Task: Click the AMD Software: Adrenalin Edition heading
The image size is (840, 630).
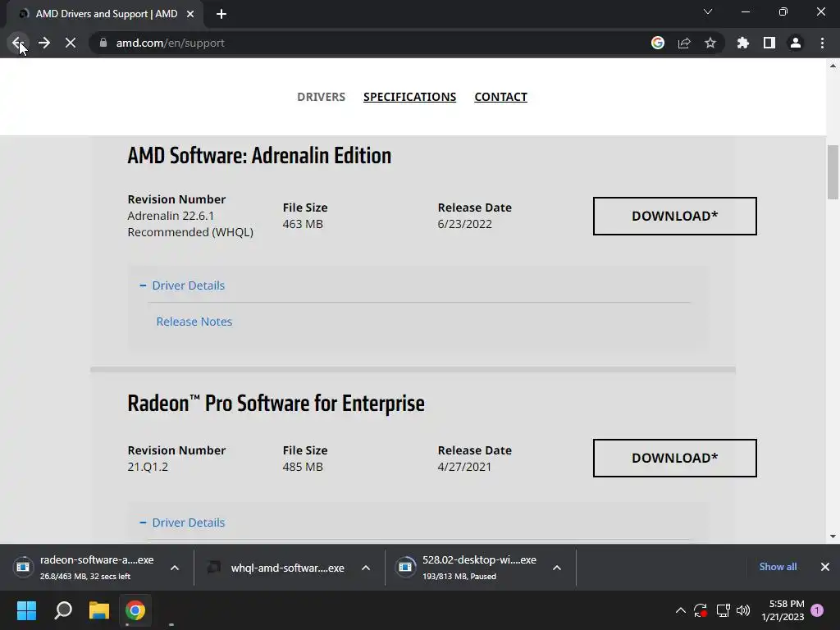Action: (x=259, y=156)
